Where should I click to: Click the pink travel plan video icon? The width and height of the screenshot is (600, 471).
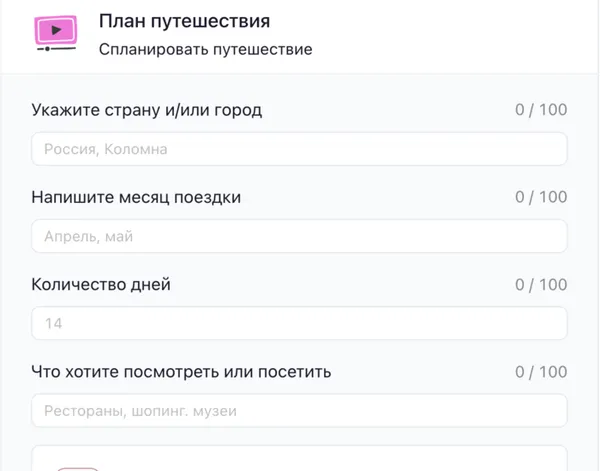pos(56,31)
